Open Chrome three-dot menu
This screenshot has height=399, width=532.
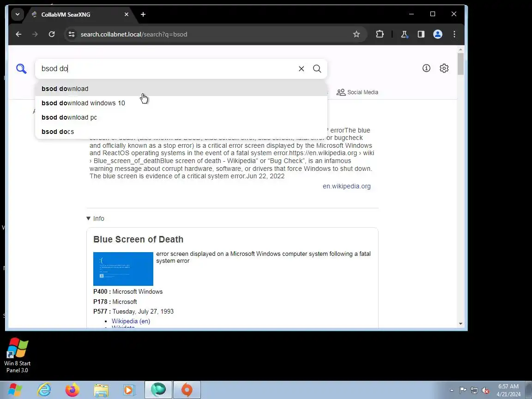click(x=454, y=34)
